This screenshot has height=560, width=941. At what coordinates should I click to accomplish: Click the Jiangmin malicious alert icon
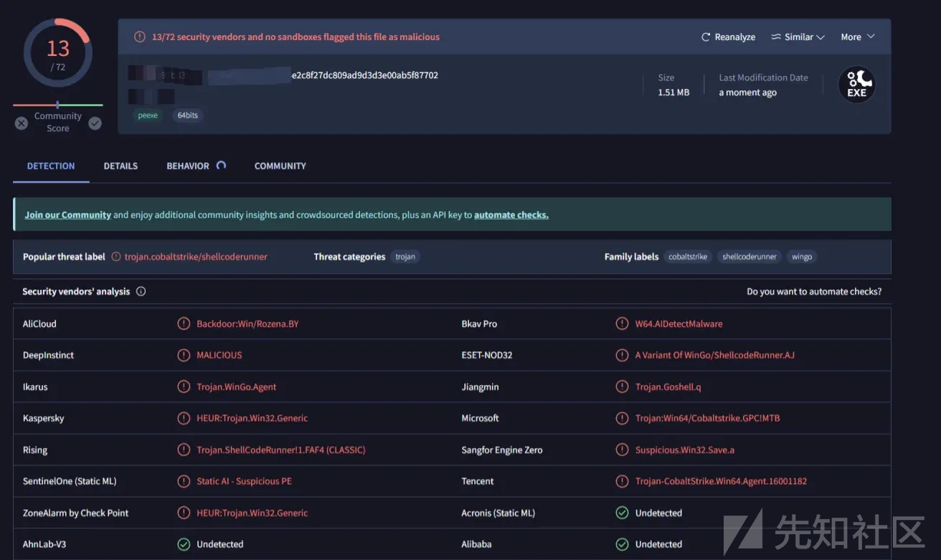tap(622, 386)
